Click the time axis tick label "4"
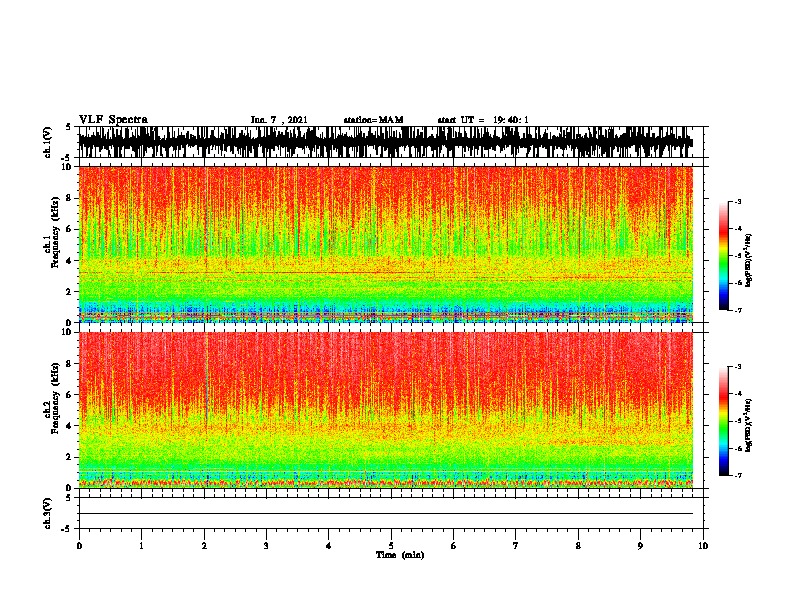Viewport: 792px width, 612px height. [329, 546]
